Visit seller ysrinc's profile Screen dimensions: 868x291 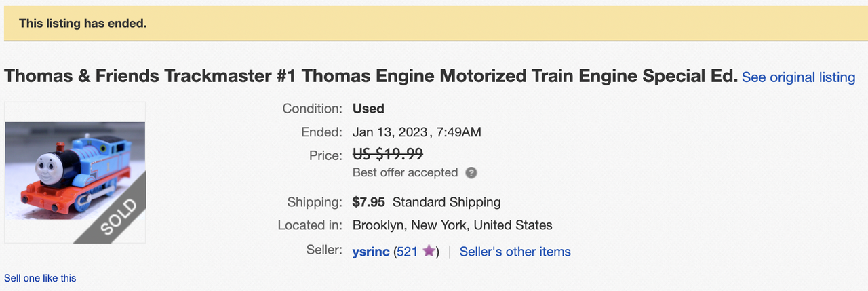coord(371,252)
